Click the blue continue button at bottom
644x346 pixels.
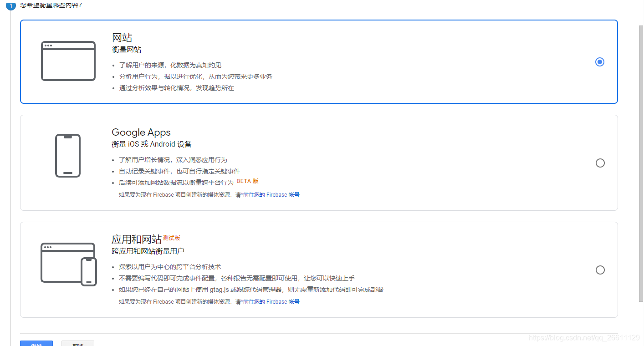point(36,343)
